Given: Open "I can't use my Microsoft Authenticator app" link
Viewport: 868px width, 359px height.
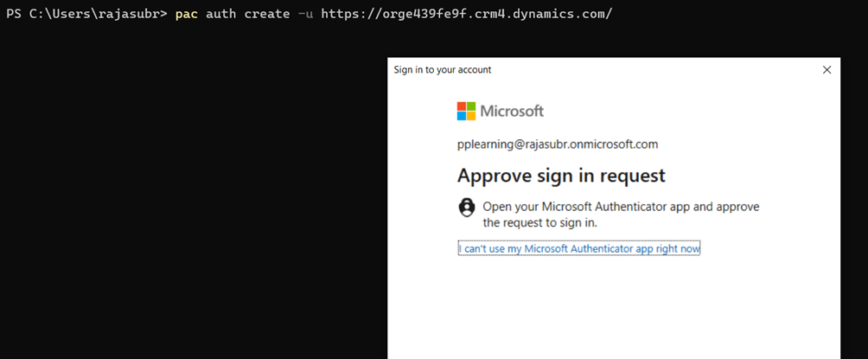Looking at the screenshot, I should click(x=579, y=249).
